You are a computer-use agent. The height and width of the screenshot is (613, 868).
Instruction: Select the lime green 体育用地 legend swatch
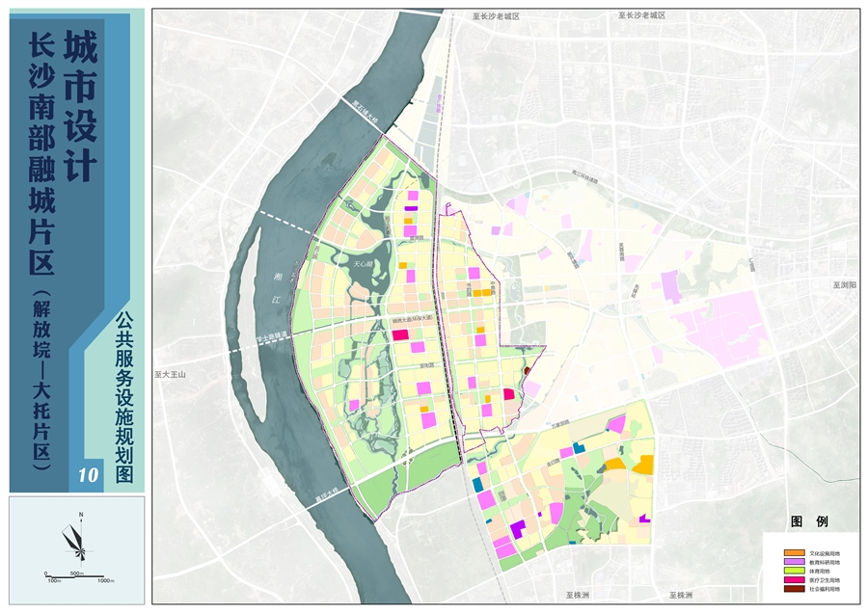click(x=795, y=572)
